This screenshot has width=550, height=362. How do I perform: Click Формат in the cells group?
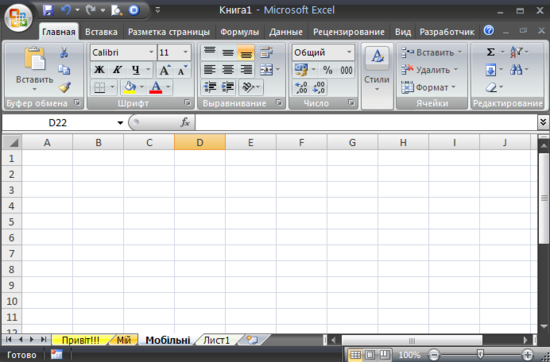[429, 87]
